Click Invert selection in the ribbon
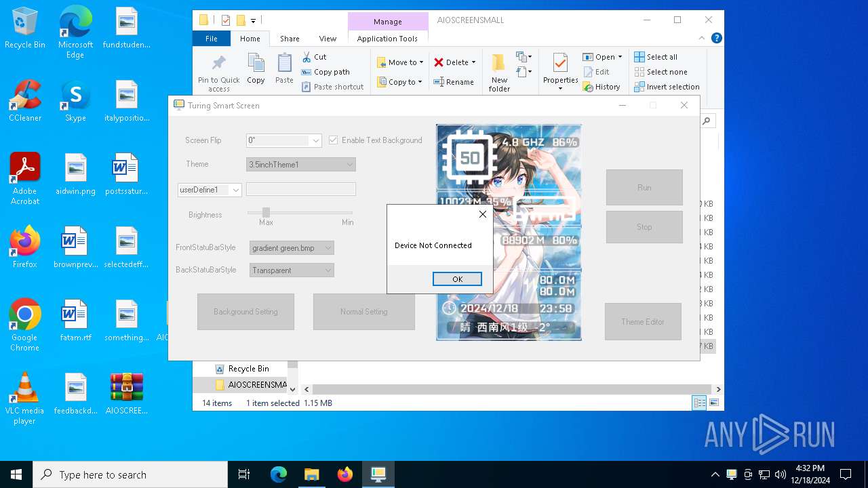 (x=667, y=87)
